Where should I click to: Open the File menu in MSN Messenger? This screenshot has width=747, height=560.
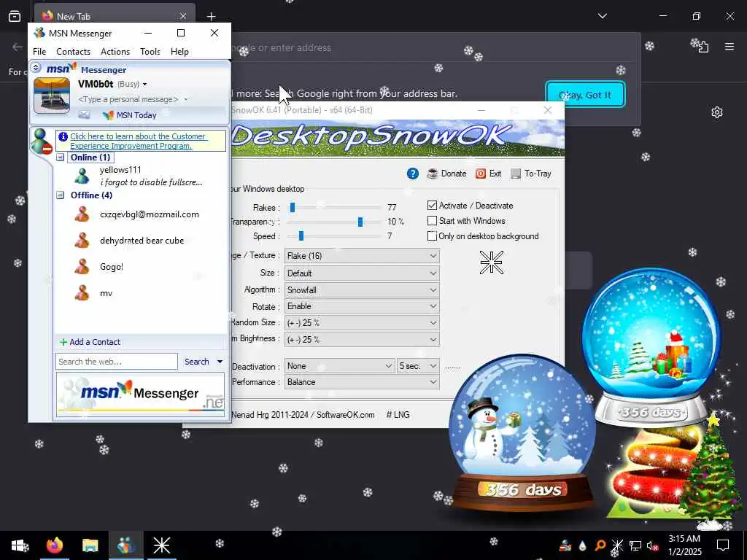(x=39, y=52)
